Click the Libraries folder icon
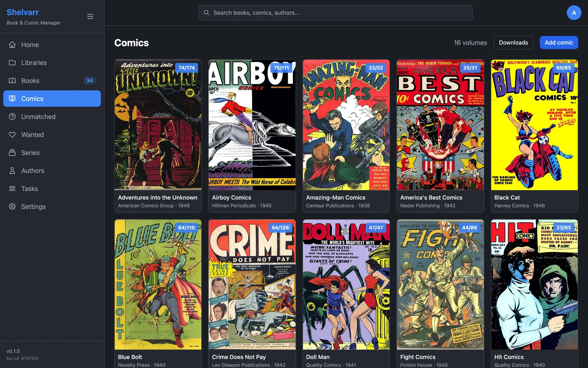The width and height of the screenshot is (588, 368). tap(12, 63)
